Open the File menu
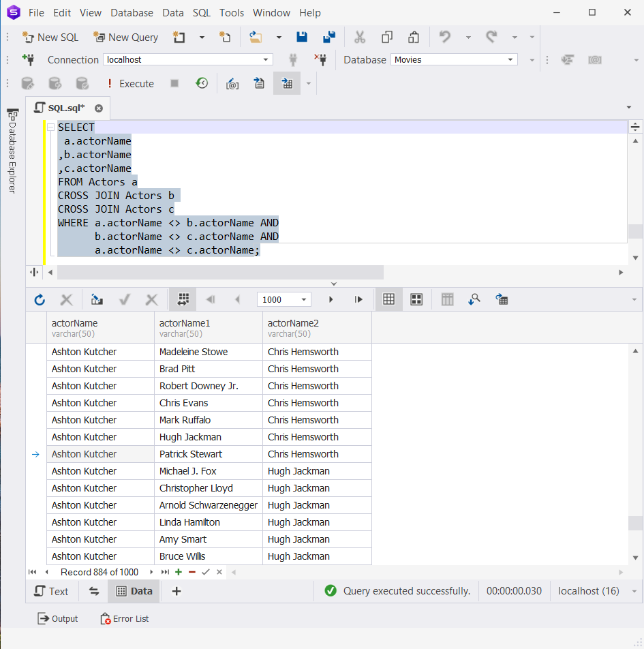Viewport: 644px width, 649px height. 36,13
